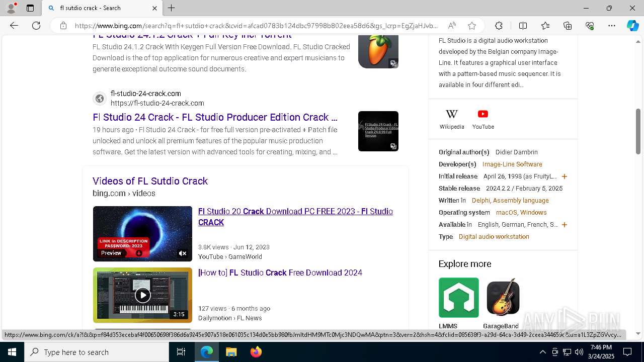This screenshot has height=362, width=644.
Task: Open Digital audio workstation type link
Action: [x=494, y=237]
